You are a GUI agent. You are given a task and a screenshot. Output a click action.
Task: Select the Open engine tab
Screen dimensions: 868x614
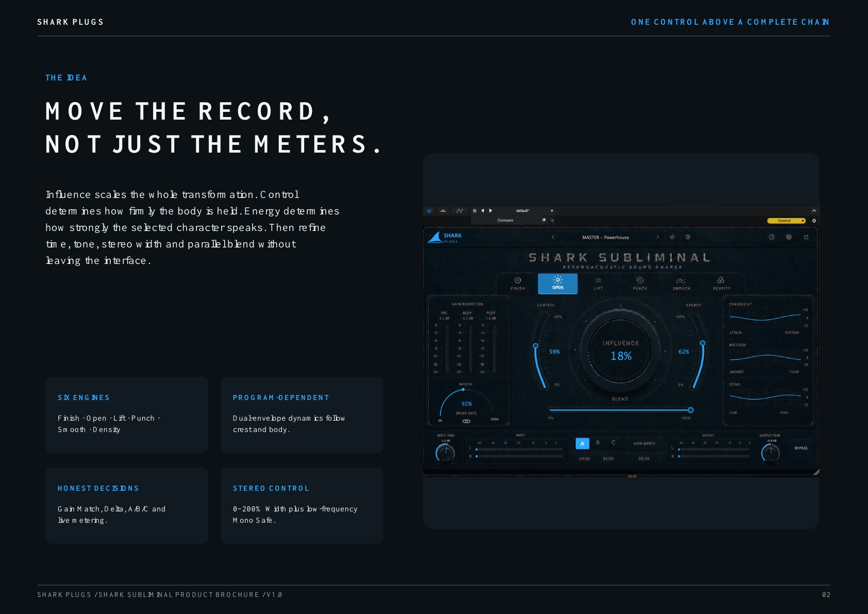(558, 284)
